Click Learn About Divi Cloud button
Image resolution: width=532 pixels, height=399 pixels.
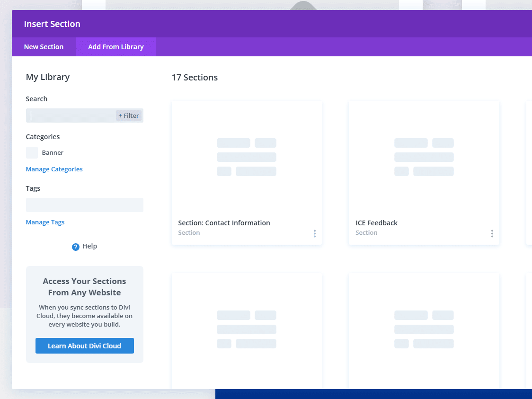pyautogui.click(x=84, y=346)
